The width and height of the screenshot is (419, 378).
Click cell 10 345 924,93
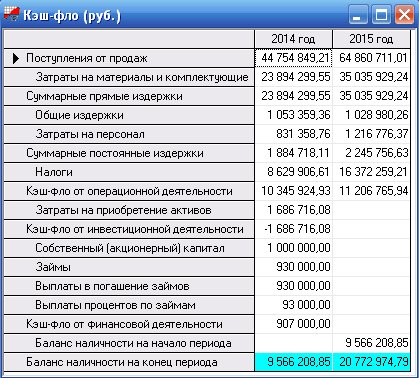point(294,191)
